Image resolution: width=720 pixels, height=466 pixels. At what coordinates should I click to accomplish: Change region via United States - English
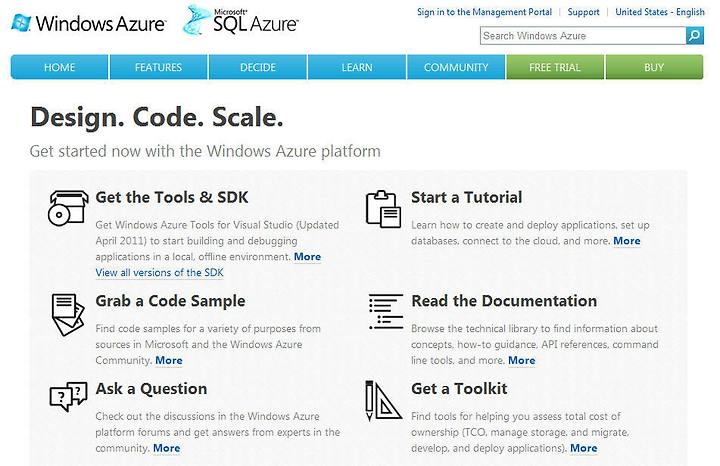point(660,12)
